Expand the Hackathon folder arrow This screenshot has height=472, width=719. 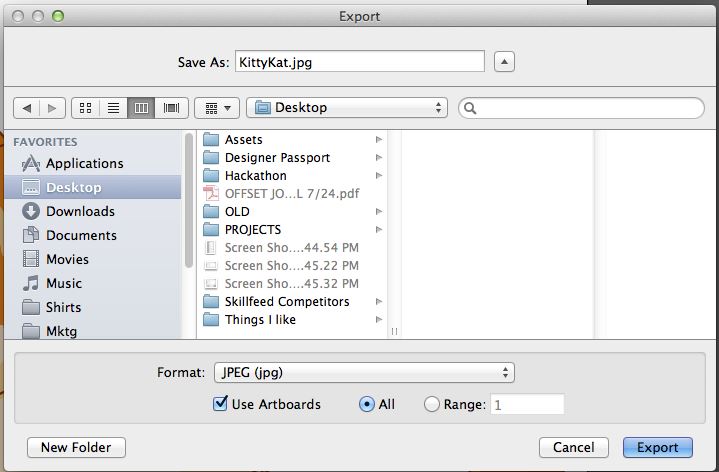pos(379,175)
